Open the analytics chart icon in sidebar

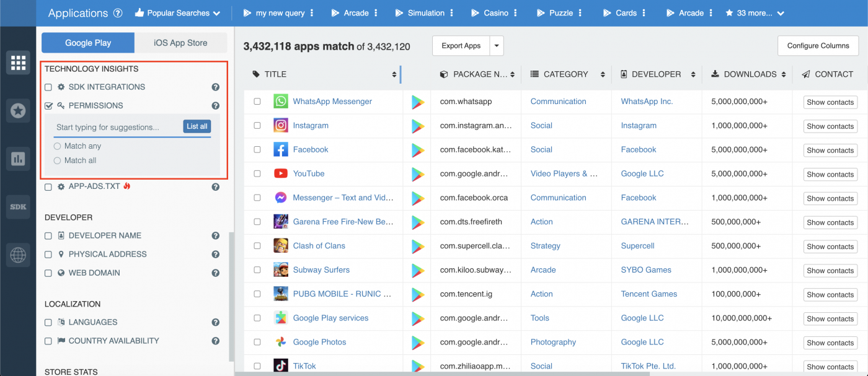17,159
